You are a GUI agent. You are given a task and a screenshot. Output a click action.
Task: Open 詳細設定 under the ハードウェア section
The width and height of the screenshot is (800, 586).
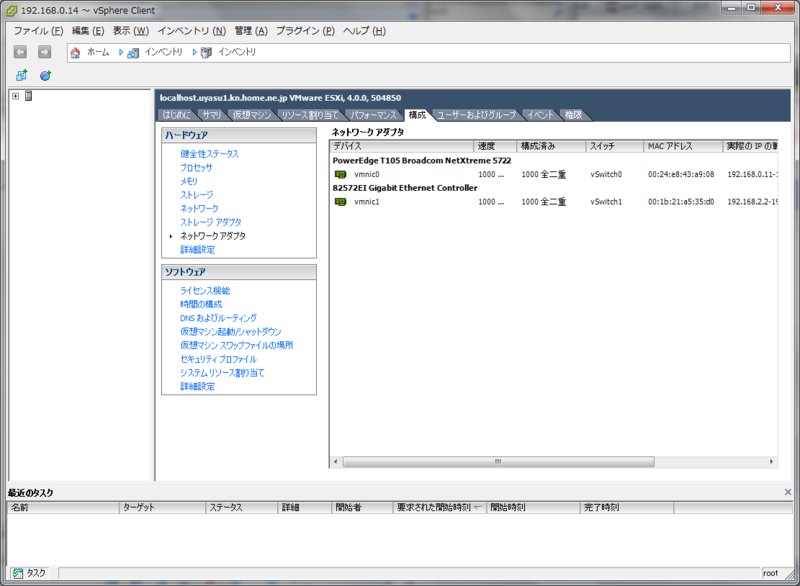tap(197, 250)
